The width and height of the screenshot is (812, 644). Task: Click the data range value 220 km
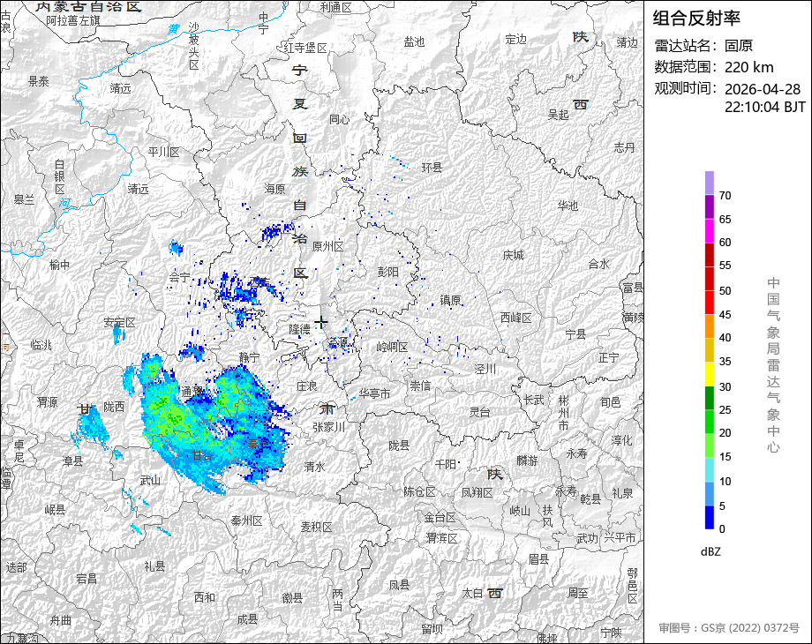coord(748,67)
